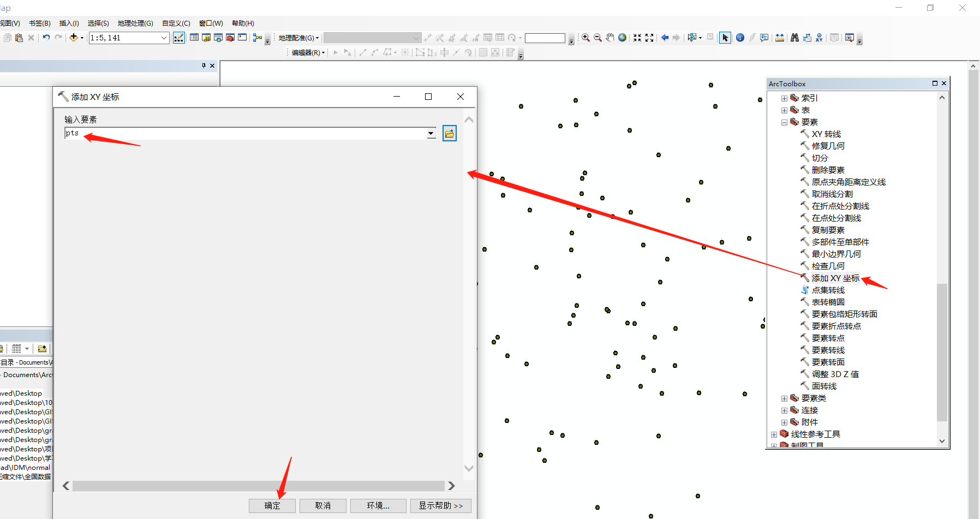Activate the Select Elements arrow tool
The width and height of the screenshot is (980, 519).
pos(725,38)
